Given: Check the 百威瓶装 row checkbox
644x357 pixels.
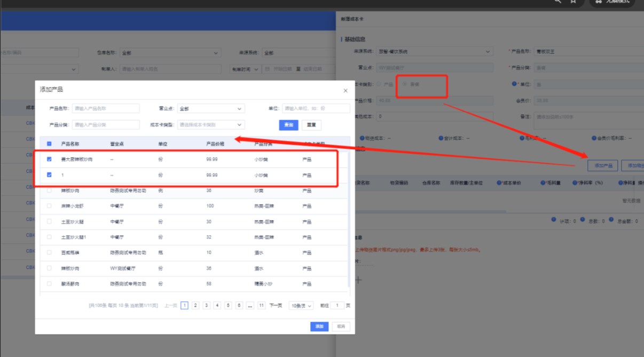Looking at the screenshot, I should (49, 252).
